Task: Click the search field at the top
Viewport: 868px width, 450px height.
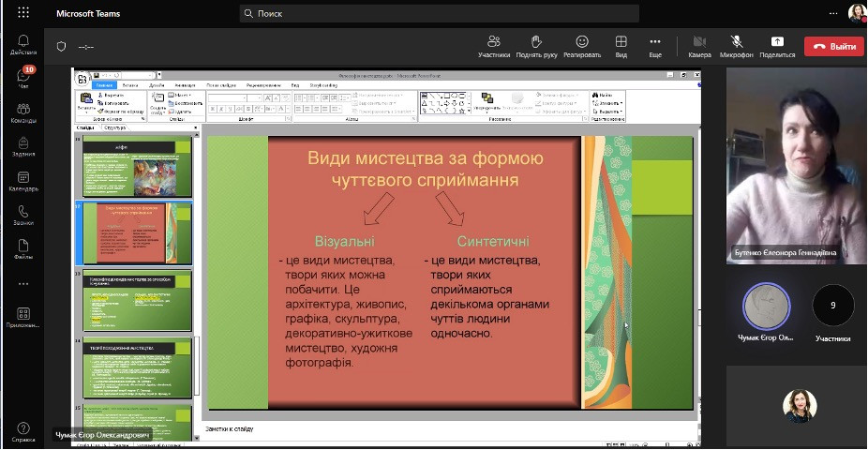Action: click(x=439, y=14)
